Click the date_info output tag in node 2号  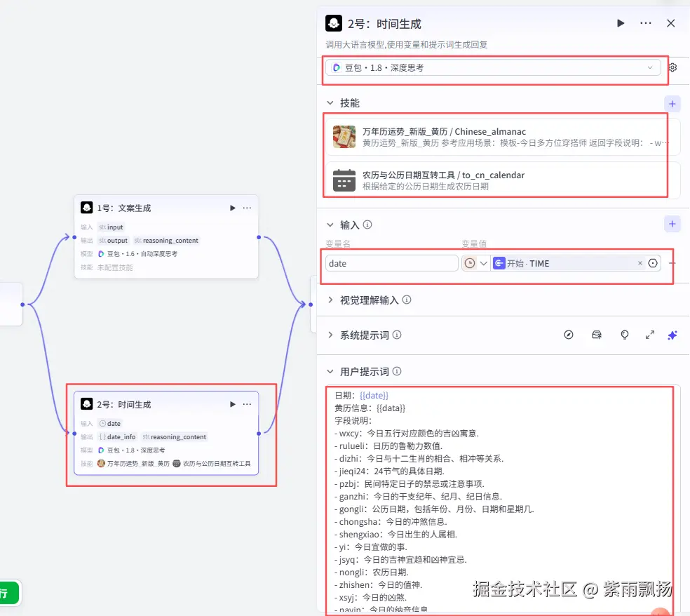118,437
